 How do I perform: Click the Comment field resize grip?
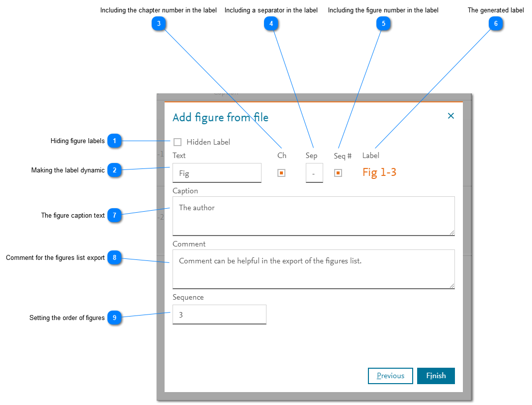coord(452,286)
